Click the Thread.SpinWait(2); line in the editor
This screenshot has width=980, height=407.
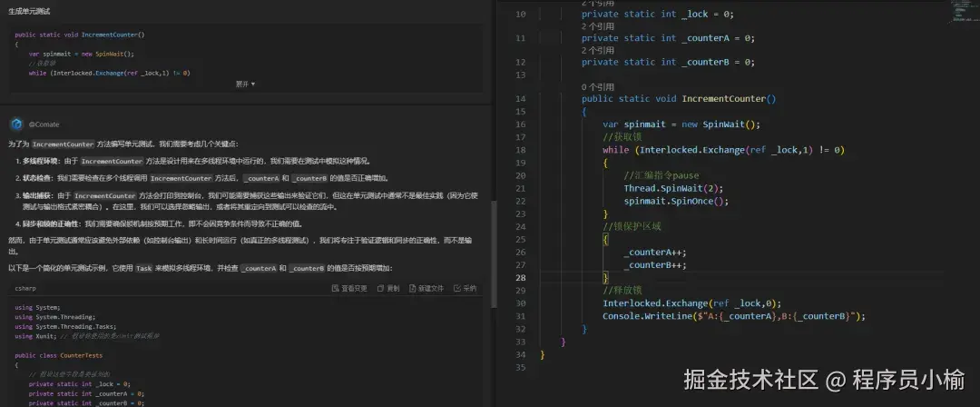(x=673, y=188)
